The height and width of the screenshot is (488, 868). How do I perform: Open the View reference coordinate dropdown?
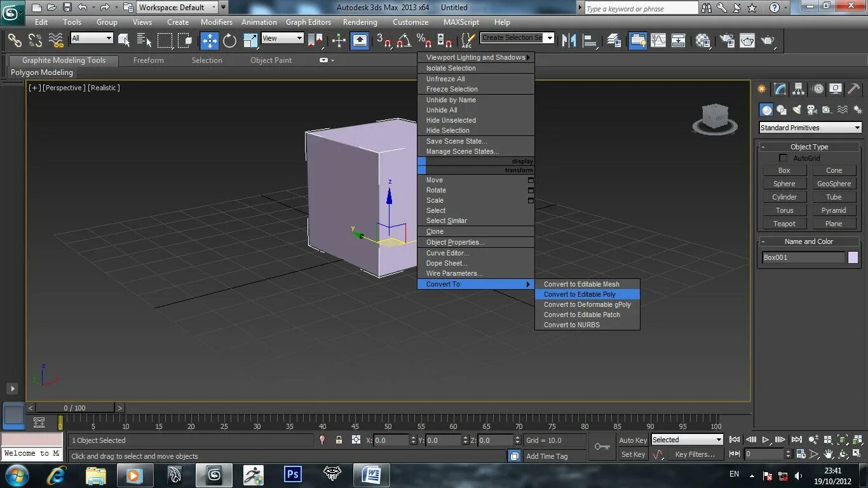coord(282,38)
